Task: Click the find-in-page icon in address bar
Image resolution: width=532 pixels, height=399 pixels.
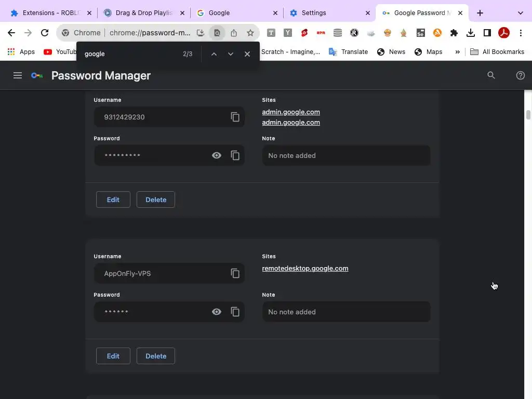Action: (217, 33)
